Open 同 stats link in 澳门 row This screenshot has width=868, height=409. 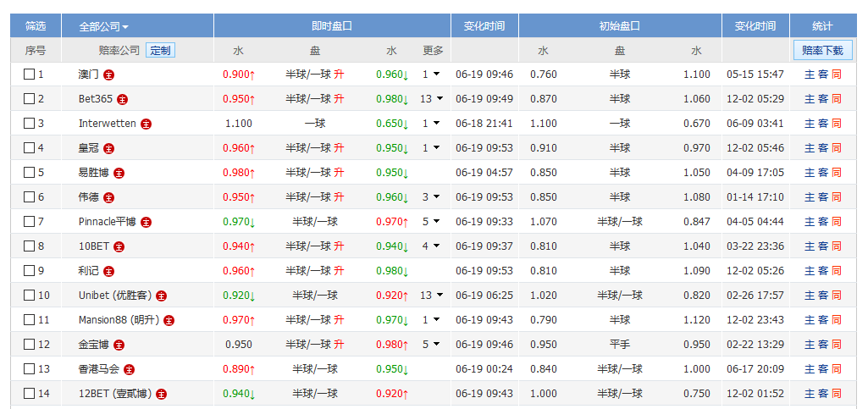(x=837, y=75)
